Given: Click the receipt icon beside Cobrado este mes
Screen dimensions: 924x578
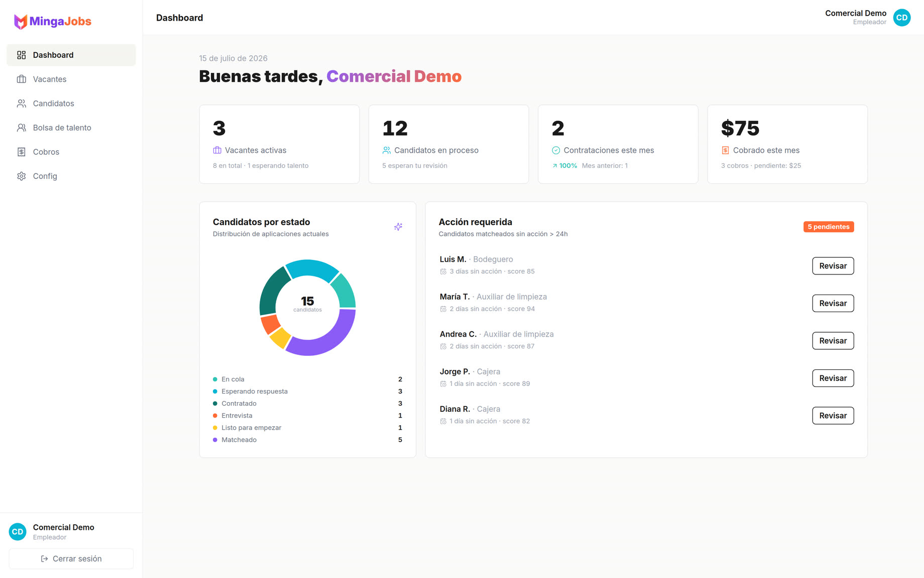Looking at the screenshot, I should [x=725, y=150].
